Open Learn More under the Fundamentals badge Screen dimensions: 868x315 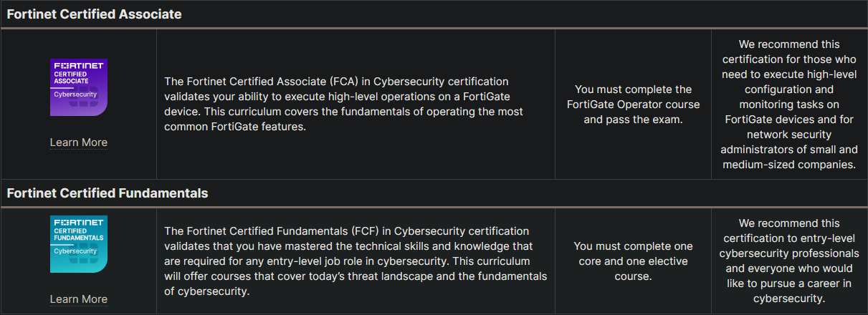coord(79,299)
